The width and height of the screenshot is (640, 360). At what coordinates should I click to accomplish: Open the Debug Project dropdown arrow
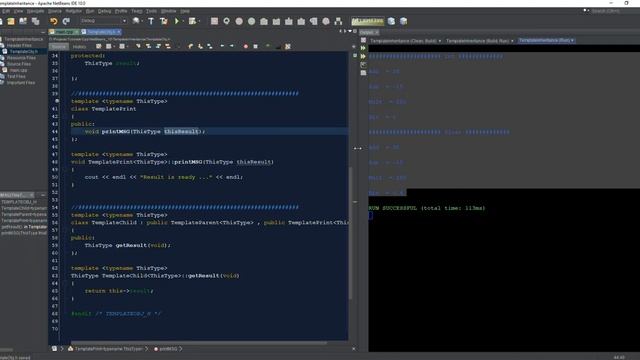coord(199,21)
